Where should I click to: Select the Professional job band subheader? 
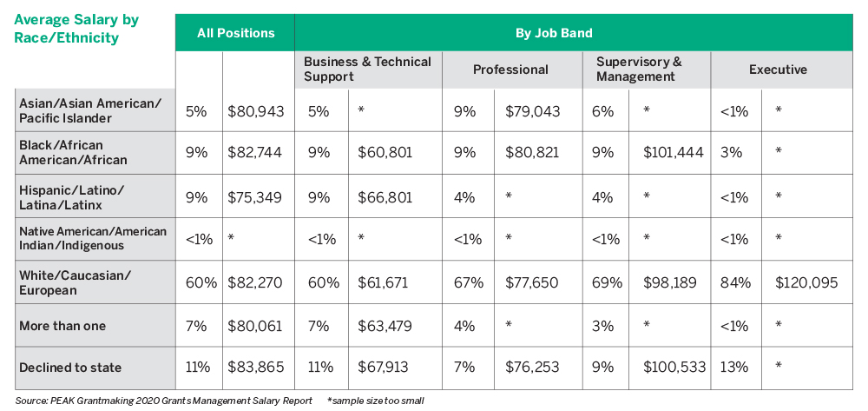pyautogui.click(x=510, y=70)
